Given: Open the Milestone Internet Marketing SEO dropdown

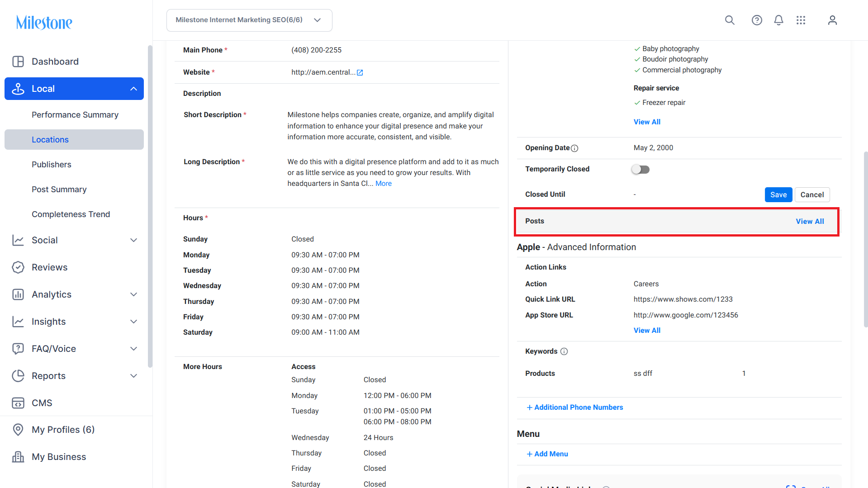Looking at the screenshot, I should tap(249, 20).
